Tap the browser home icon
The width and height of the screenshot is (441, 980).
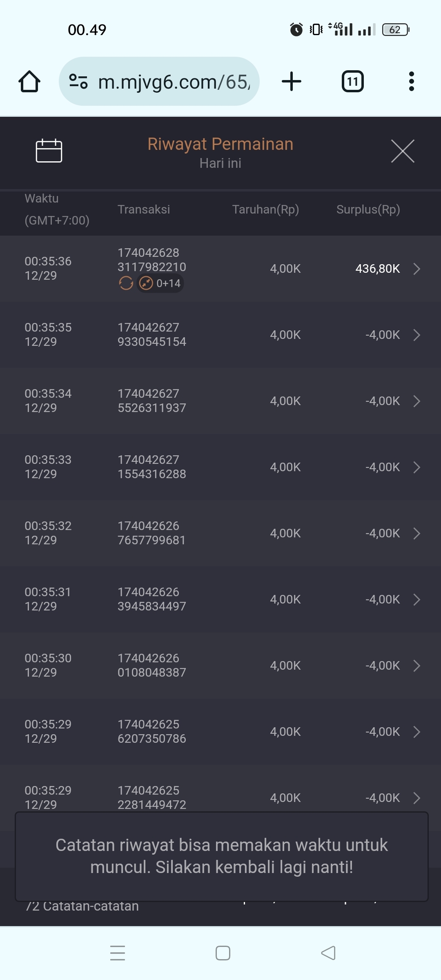[x=29, y=81]
